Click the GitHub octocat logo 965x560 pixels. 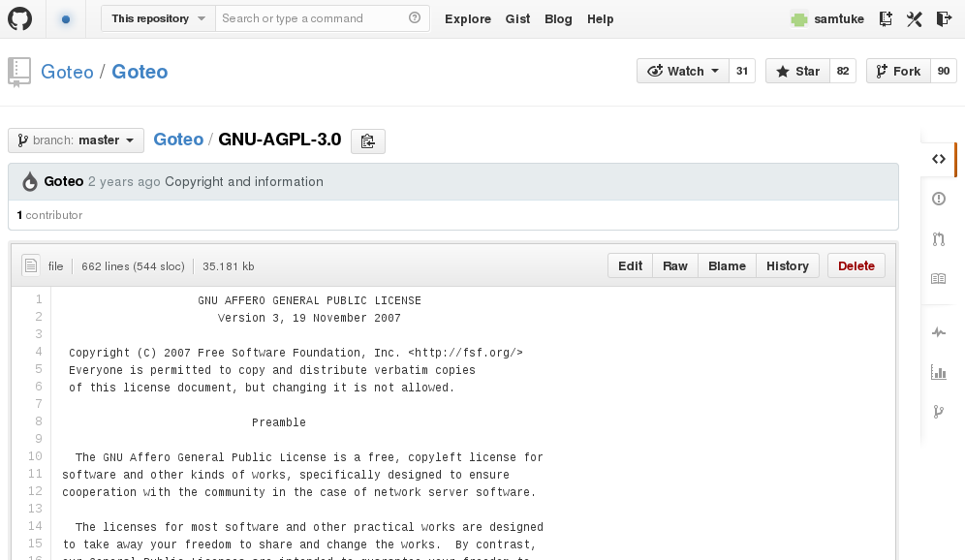20,18
